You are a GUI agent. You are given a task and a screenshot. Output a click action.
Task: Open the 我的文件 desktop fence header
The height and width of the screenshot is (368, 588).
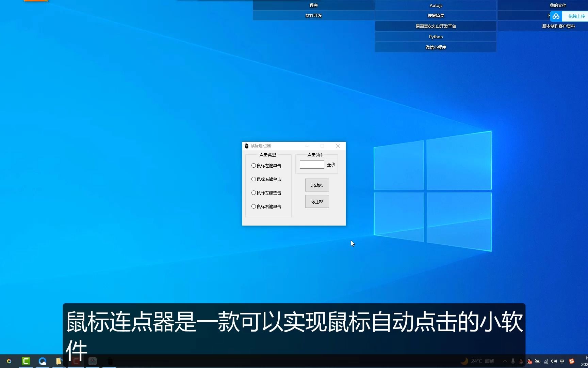click(x=543, y=5)
